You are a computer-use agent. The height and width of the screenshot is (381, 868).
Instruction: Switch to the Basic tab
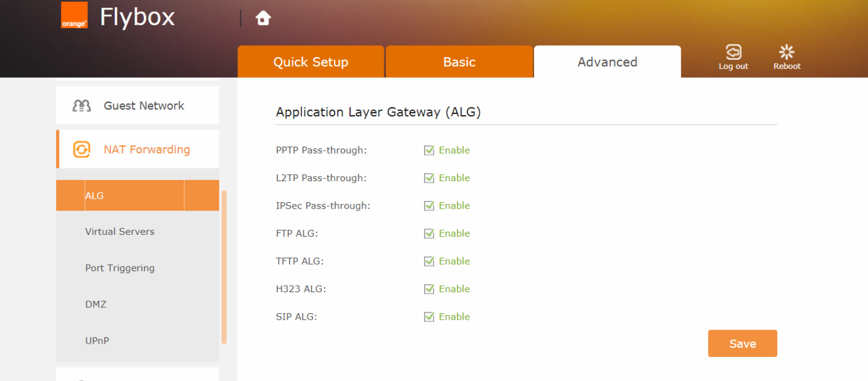click(x=459, y=62)
